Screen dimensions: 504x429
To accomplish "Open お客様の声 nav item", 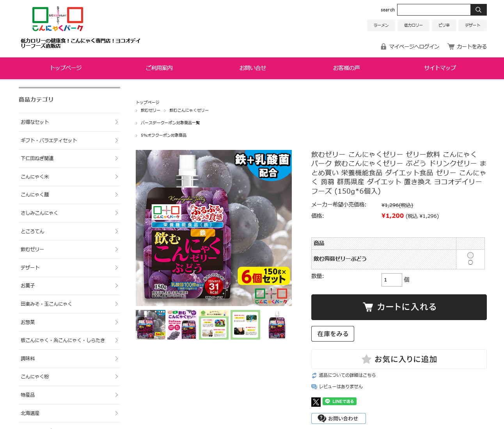I will tap(346, 68).
